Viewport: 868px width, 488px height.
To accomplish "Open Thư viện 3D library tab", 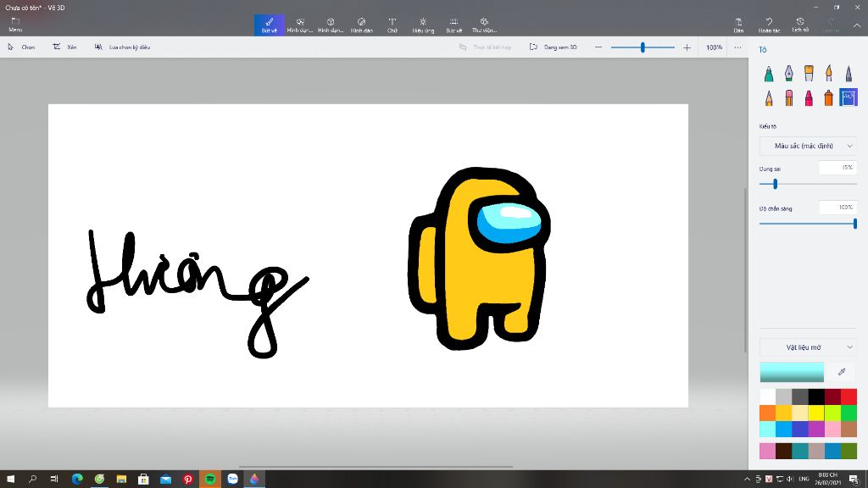I will click(x=484, y=25).
